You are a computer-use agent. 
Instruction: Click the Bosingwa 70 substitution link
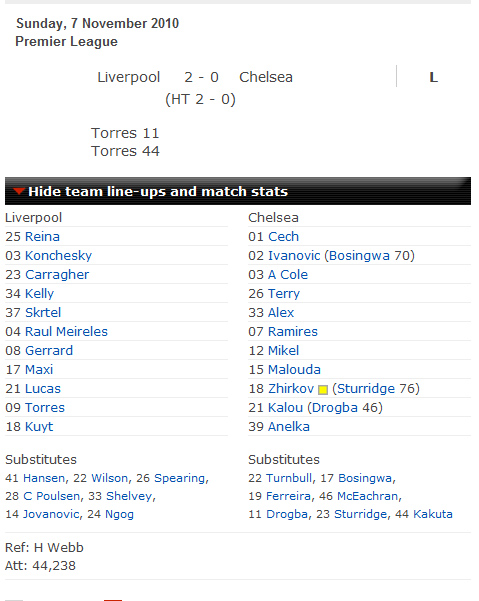[x=369, y=256]
